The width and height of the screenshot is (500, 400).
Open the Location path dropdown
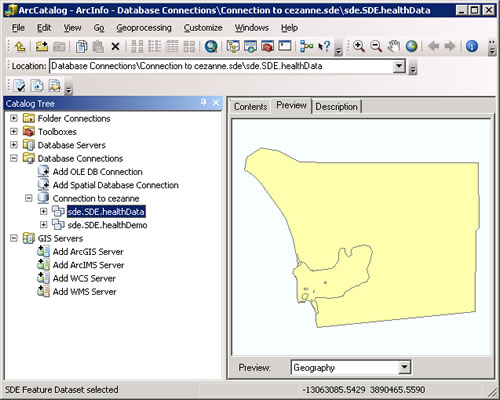coord(399,66)
